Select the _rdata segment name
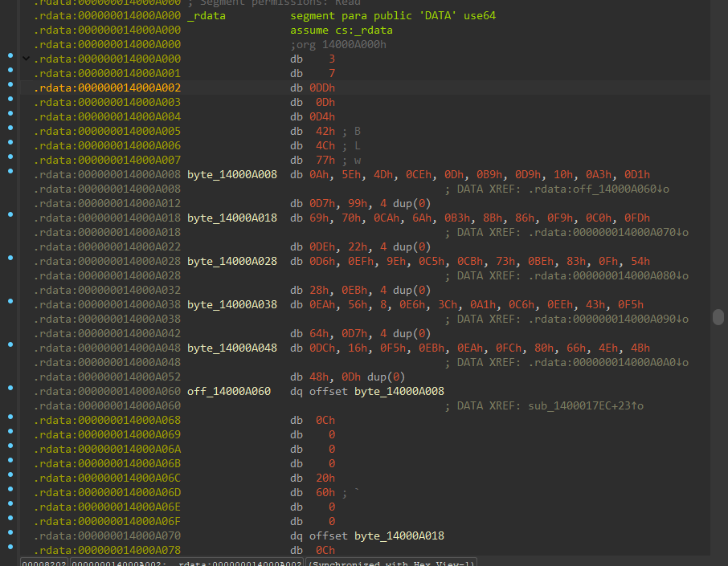Screen dimensions: 728x566 click(207, 16)
